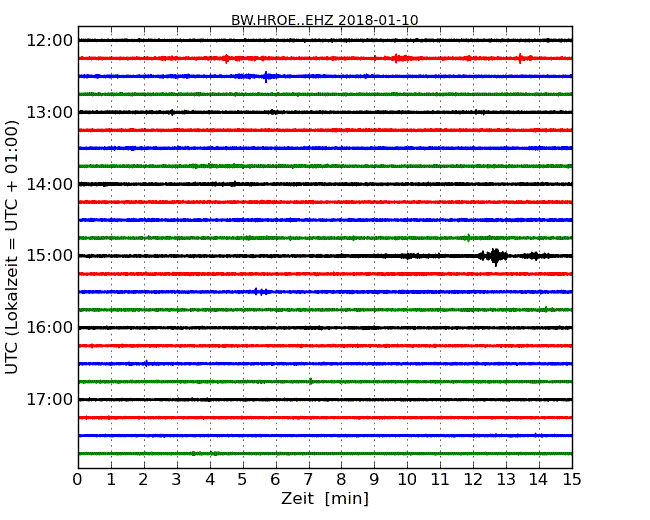Click the green spike near minute 11.8 above 15:00

[x=468, y=238]
